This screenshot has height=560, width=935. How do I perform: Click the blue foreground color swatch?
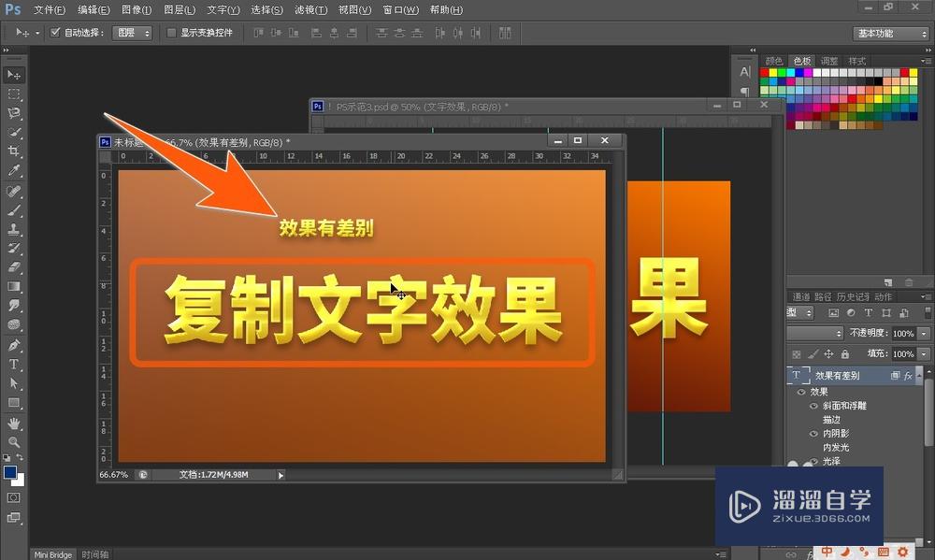10,473
